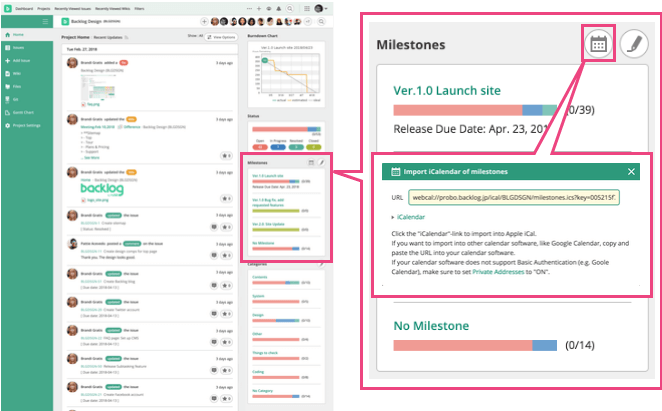Click the eye watch icon in the top bar
The image size is (662, 411).
click(269, 8)
